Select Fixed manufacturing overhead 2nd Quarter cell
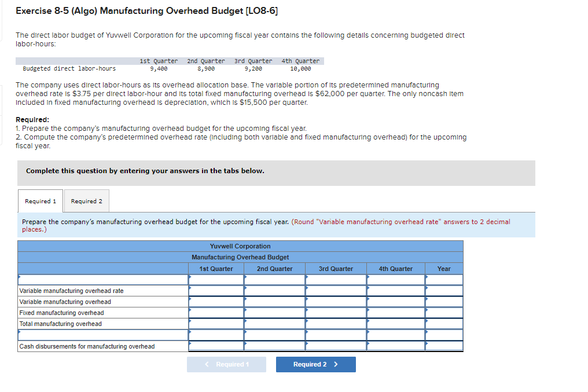The height and width of the screenshot is (392, 588). click(x=274, y=313)
